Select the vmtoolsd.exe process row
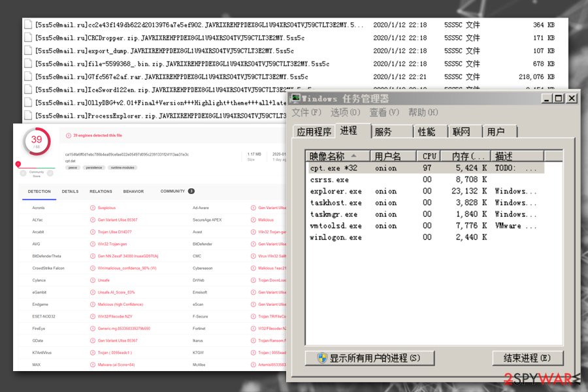Image resolution: width=588 pixels, height=392 pixels. (426, 226)
